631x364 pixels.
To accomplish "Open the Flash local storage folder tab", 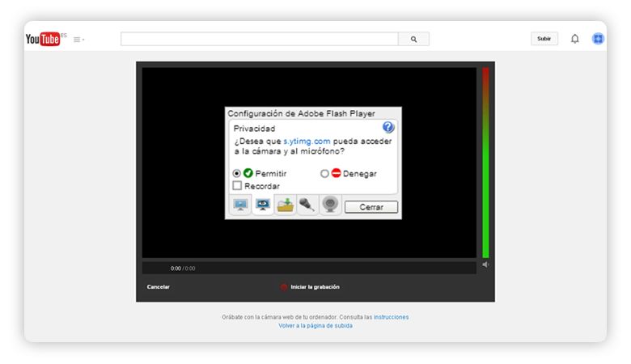I will pos(286,205).
